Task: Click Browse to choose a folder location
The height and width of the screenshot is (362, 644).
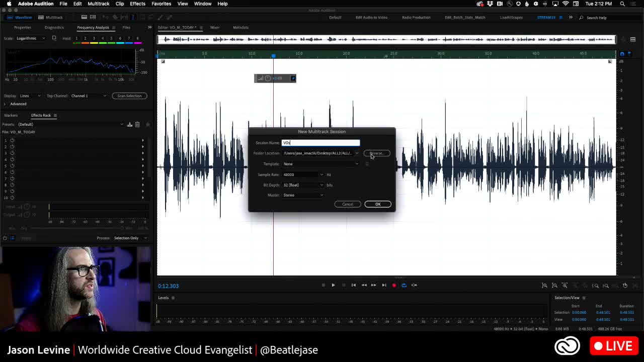Action: [x=376, y=153]
